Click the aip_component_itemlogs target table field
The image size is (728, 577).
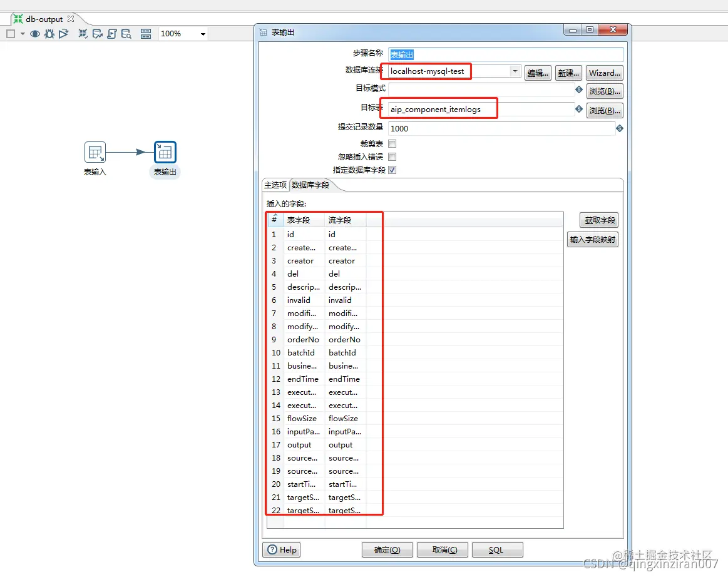tap(481, 109)
